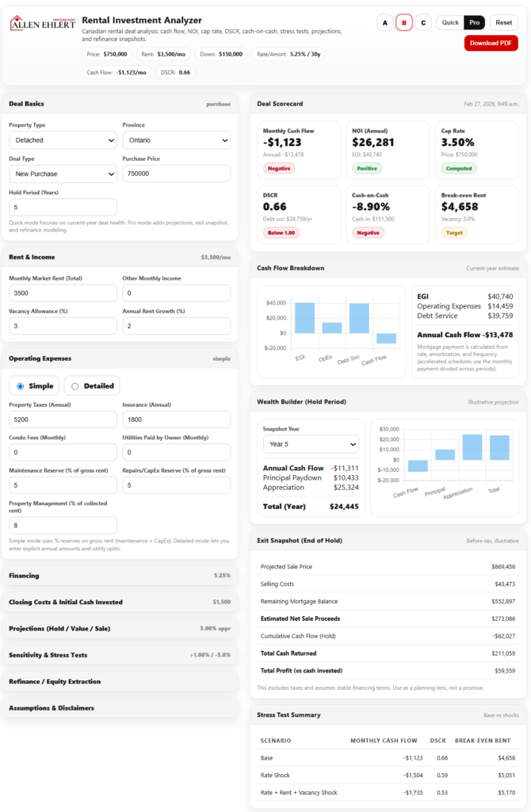The image size is (531, 812).
Task: Open the Province dropdown
Action: coord(176,140)
